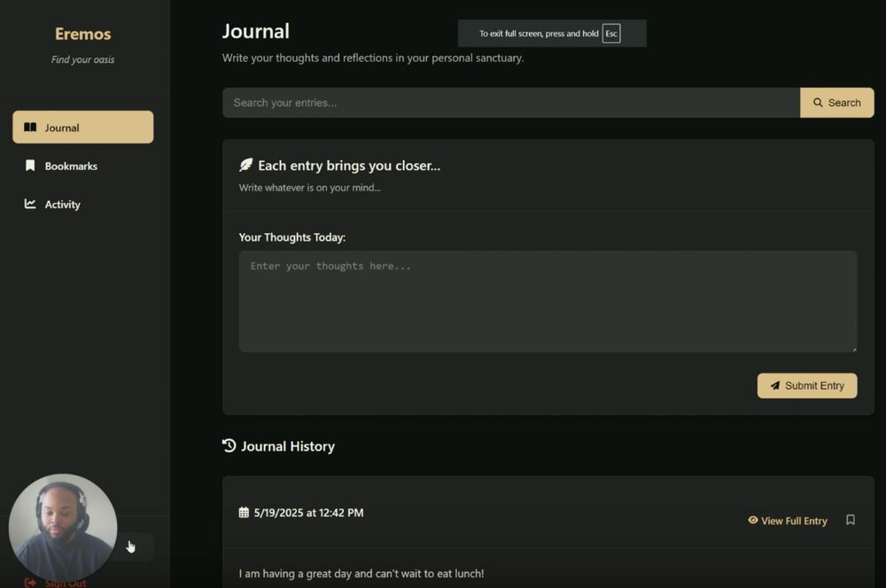886x588 pixels.
Task: Open the Activity sidebar item
Action: click(x=83, y=205)
